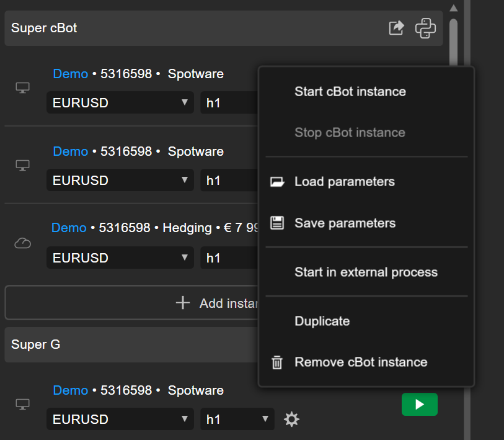
Task: Click the monitor icon of second Super cBot instance
Action: [x=22, y=166]
